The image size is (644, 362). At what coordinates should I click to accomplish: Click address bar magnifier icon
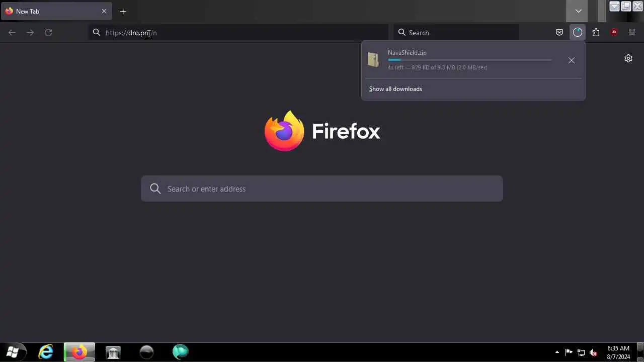(97, 33)
